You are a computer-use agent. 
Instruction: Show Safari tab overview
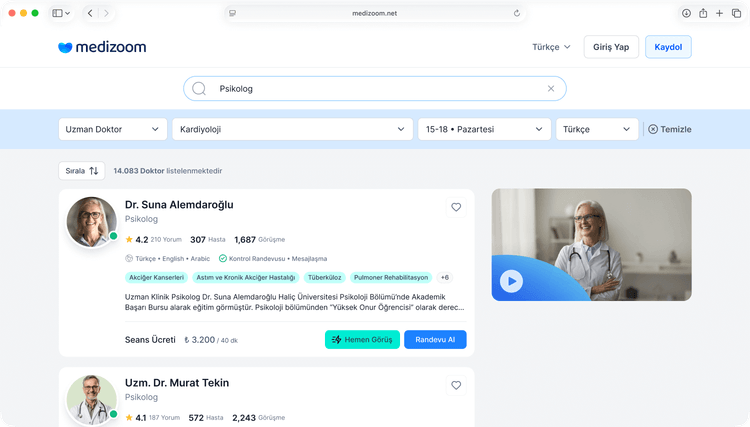(x=736, y=13)
